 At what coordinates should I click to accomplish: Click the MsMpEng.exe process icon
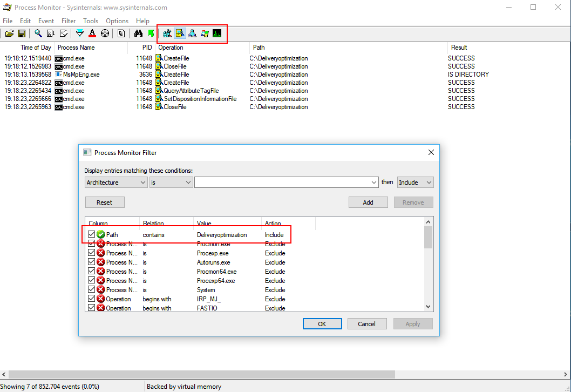pos(58,75)
